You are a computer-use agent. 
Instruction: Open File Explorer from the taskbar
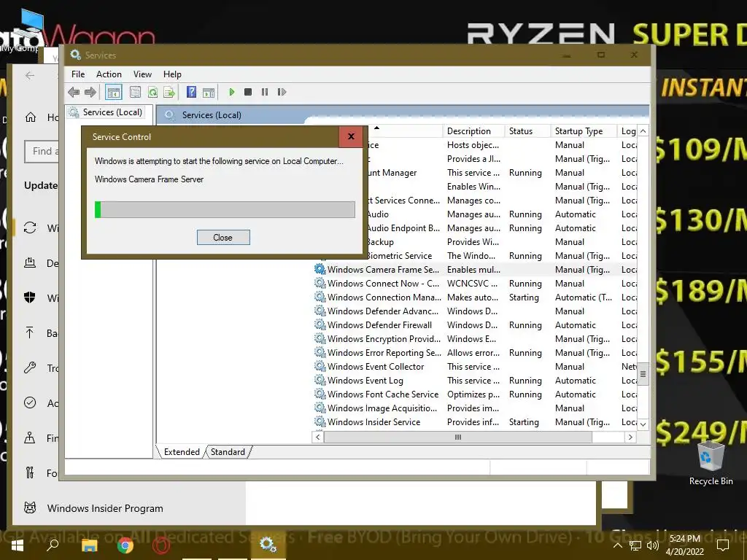pyautogui.click(x=89, y=545)
